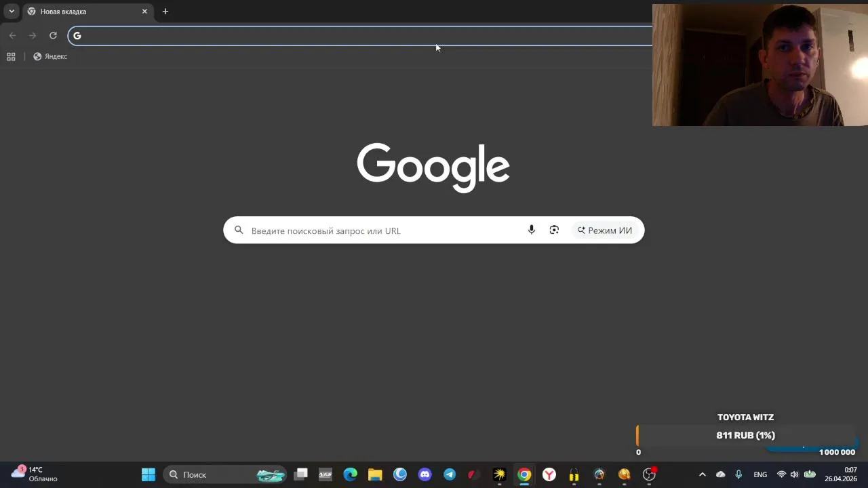Click the Google logo
Screen dimensions: 868x488
(x=433, y=167)
